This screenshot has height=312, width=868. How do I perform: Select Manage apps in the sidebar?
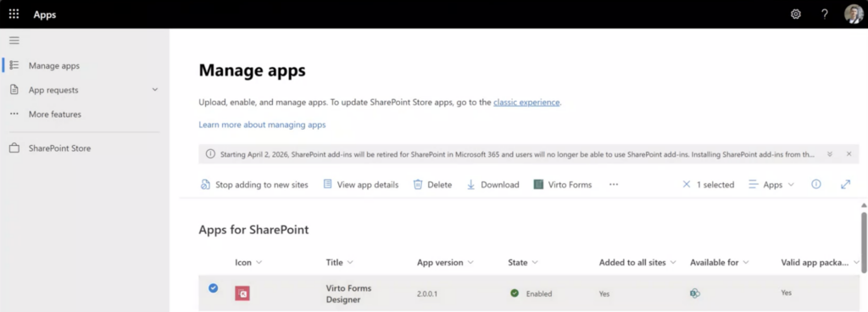pos(54,65)
